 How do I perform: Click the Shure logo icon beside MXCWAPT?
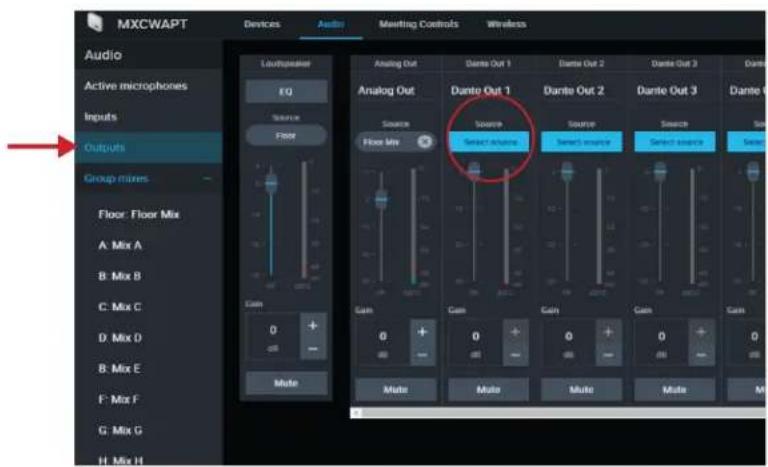[95, 23]
